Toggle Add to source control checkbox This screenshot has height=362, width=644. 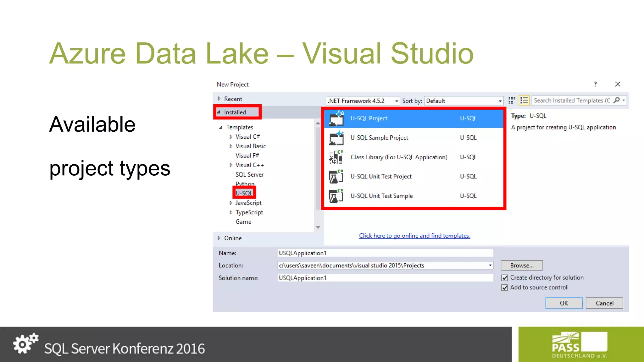point(504,288)
